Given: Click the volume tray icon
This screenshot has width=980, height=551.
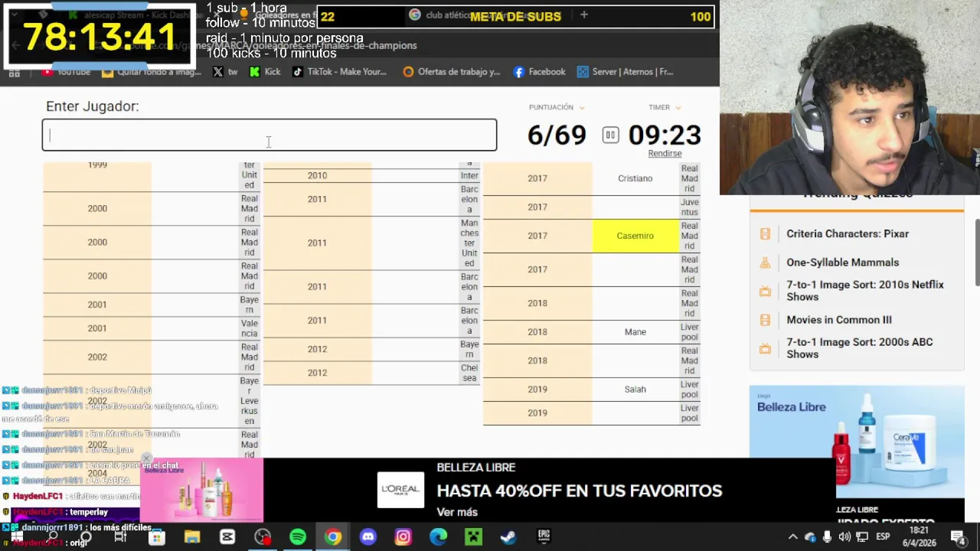Looking at the screenshot, I should pos(844,537).
